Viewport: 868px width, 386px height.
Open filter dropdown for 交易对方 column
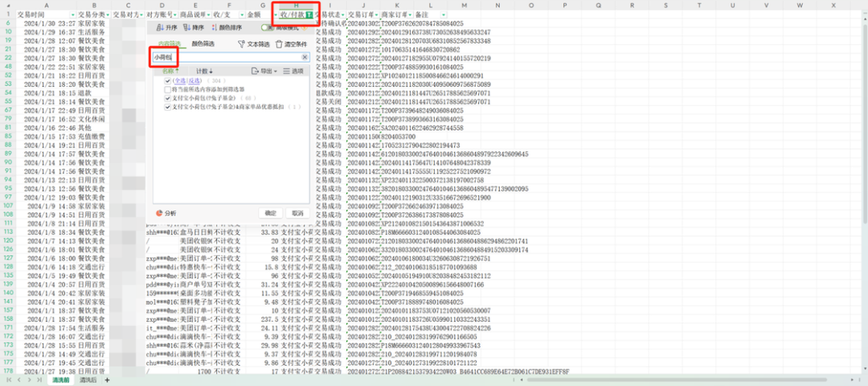tap(141, 14)
